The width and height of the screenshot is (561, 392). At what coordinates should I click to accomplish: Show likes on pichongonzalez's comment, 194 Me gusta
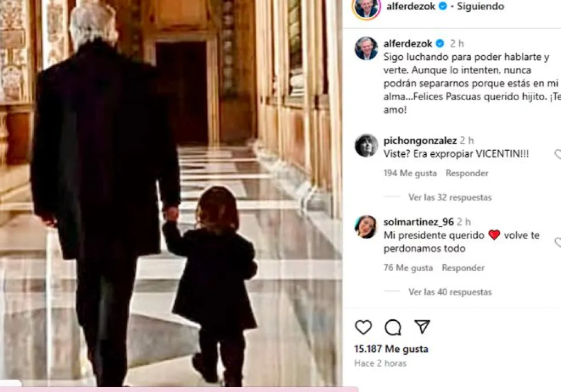410,173
